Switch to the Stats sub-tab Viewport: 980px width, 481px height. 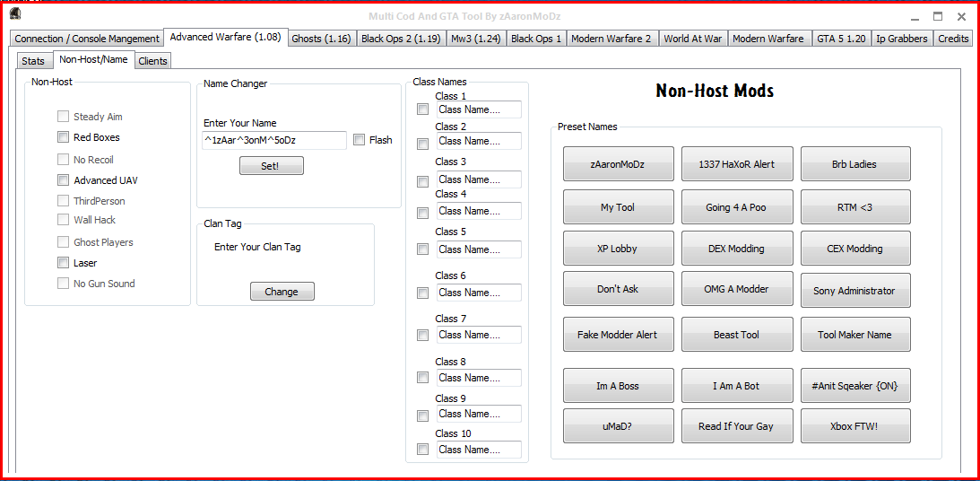point(33,61)
